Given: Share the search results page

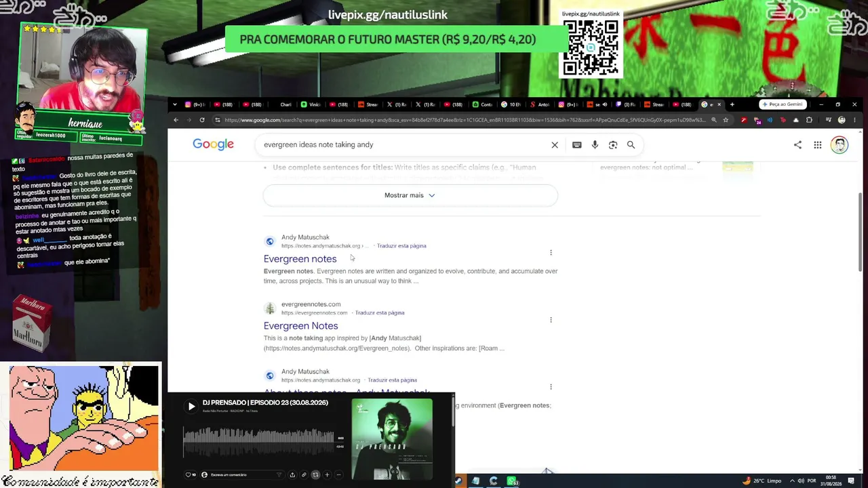Looking at the screenshot, I should pos(797,144).
